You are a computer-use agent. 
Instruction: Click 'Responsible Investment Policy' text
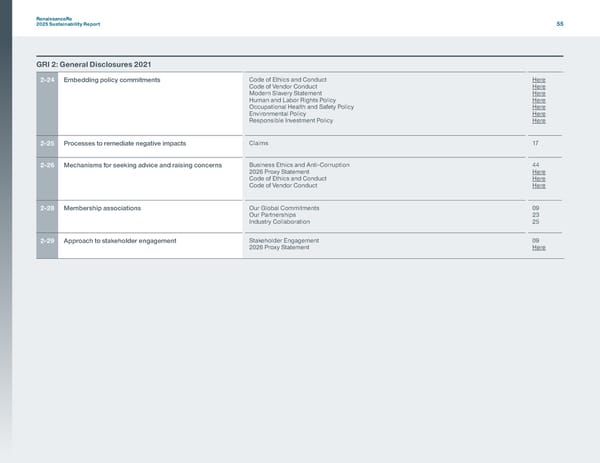(x=291, y=121)
